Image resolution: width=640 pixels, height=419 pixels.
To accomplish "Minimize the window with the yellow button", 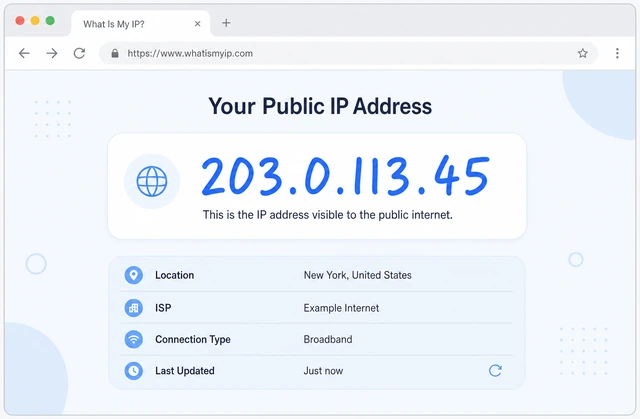I will 35,20.
